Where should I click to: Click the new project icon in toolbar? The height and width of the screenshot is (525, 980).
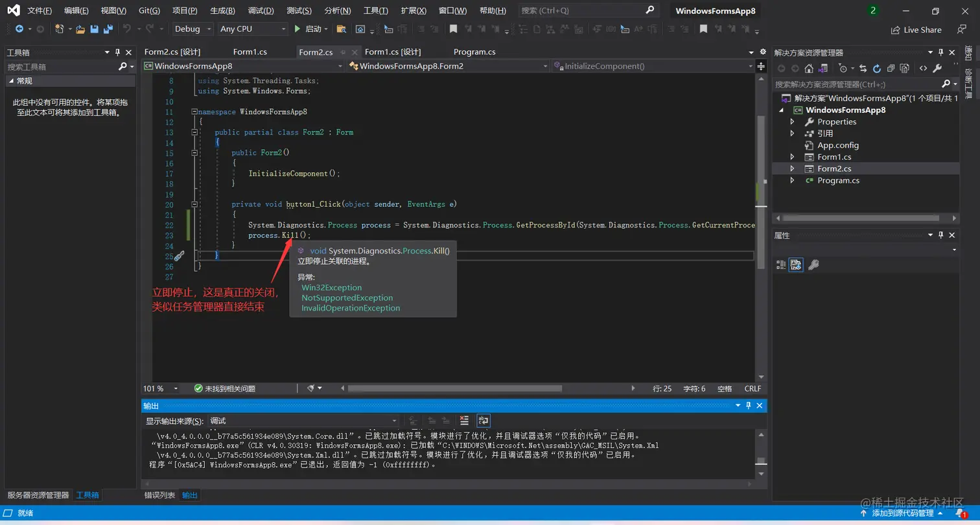click(60, 29)
